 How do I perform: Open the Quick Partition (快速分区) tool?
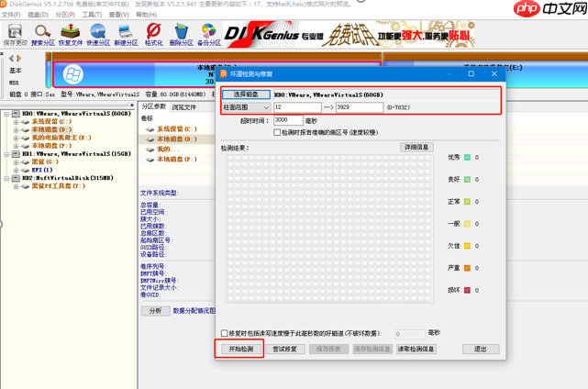[98, 35]
